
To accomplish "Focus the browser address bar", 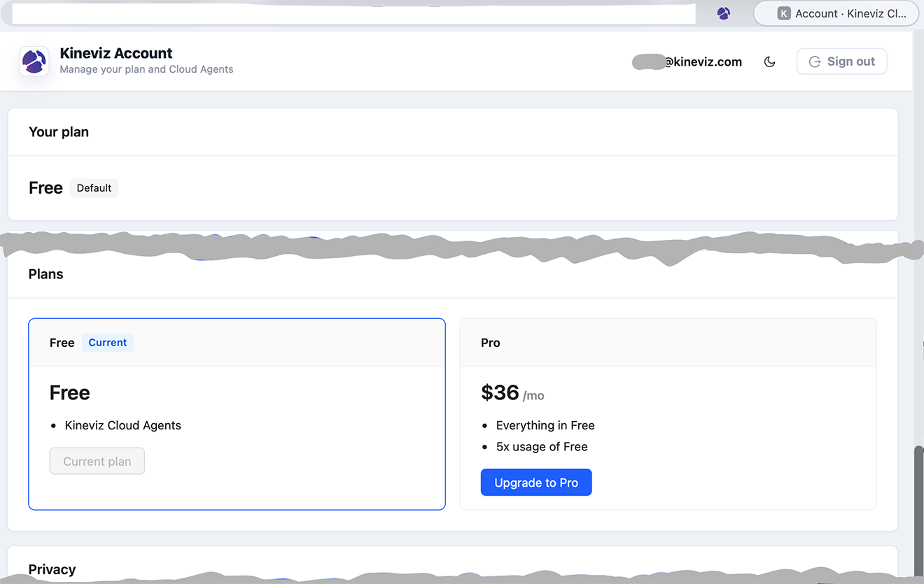I will pyautogui.click(x=353, y=13).
